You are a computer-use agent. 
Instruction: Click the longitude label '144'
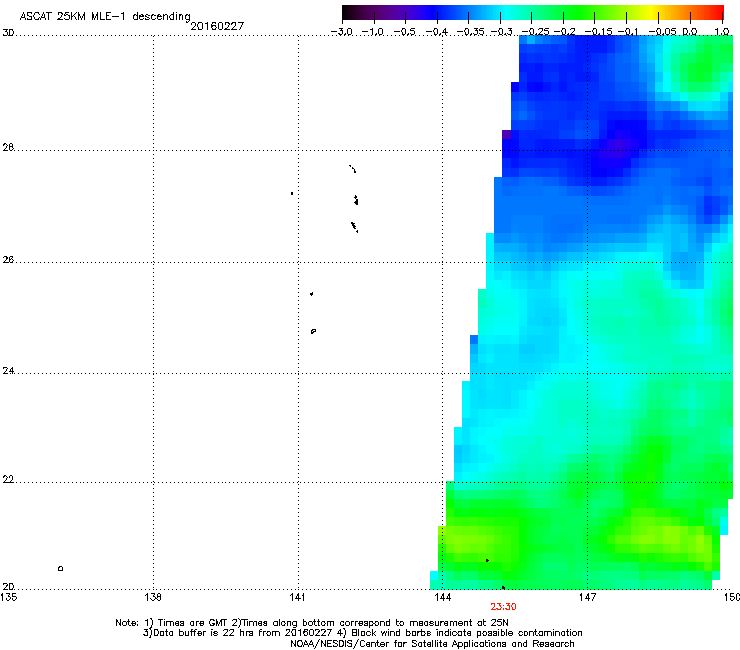(443, 597)
